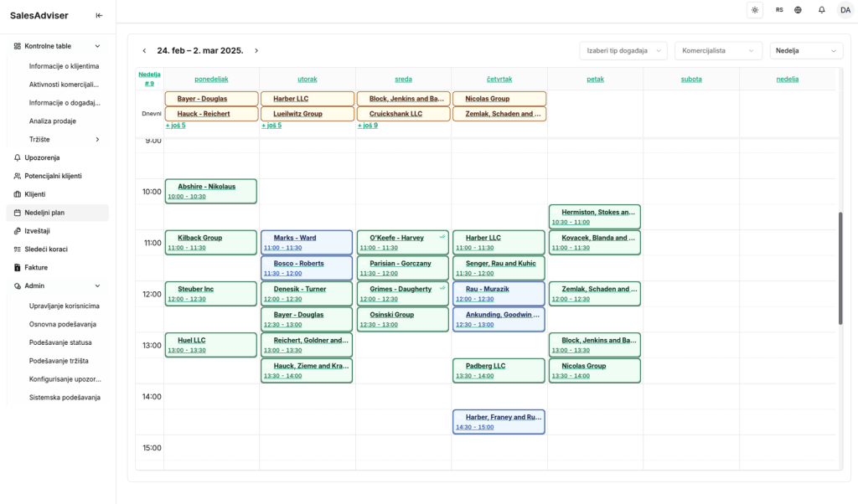The image size is (858, 504).
Task: Open Upozorenja in the sidebar
Action: (42, 157)
